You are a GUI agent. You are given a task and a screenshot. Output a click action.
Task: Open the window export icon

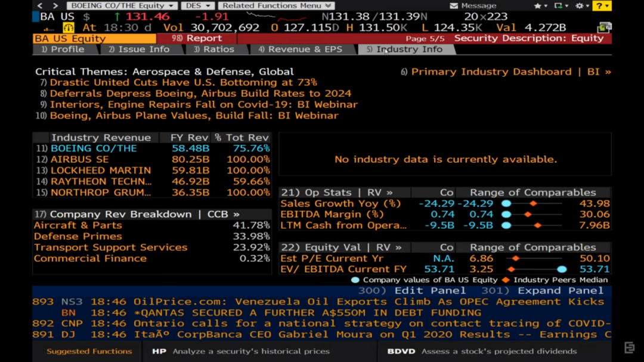point(558,6)
